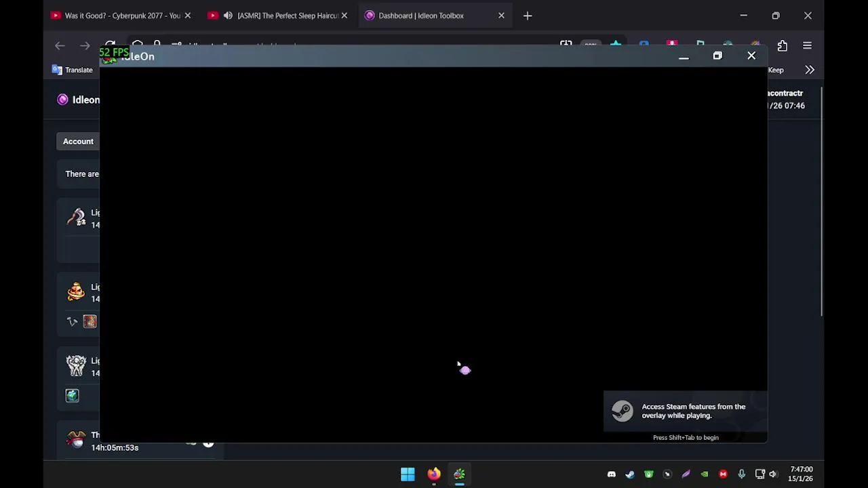Click the microphone tray icon
The width and height of the screenshot is (868, 488).
(x=742, y=474)
